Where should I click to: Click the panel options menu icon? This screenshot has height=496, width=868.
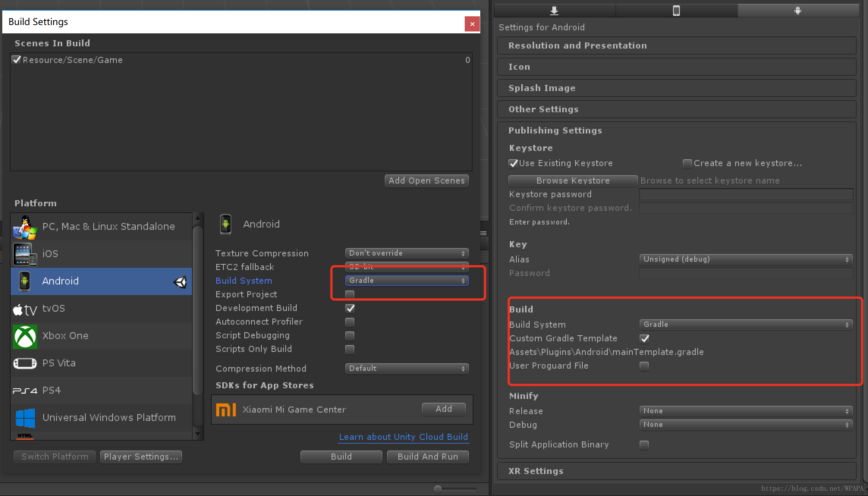point(483,233)
